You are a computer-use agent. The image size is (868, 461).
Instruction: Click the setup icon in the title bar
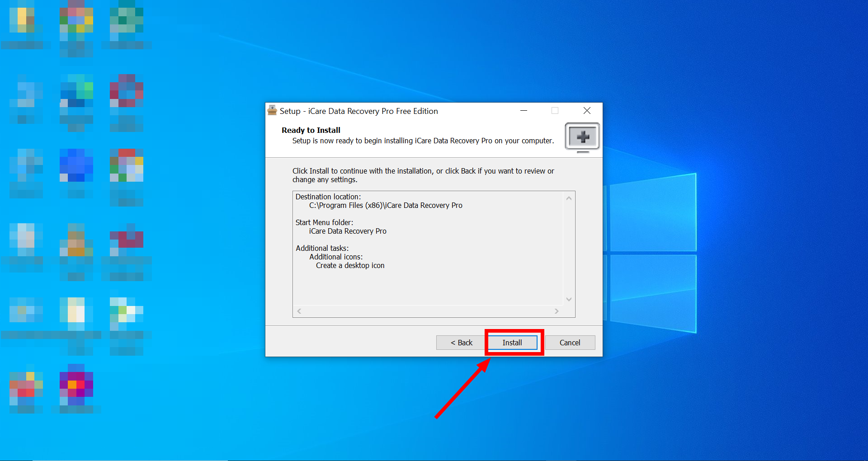[272, 110]
